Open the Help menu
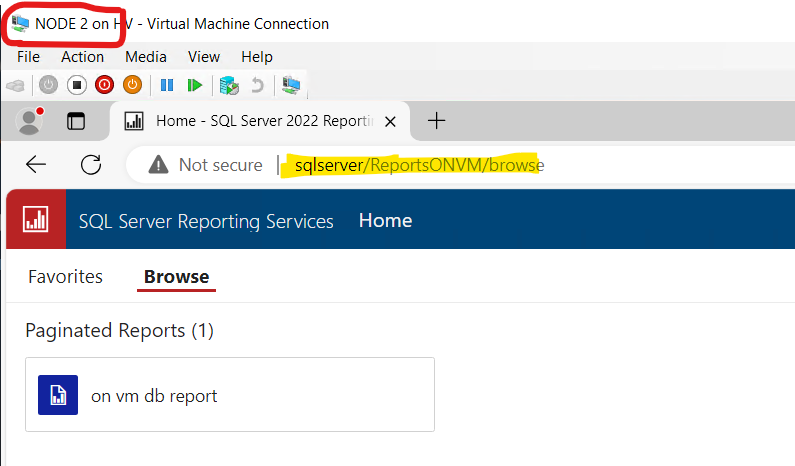The image size is (795, 466). point(257,57)
